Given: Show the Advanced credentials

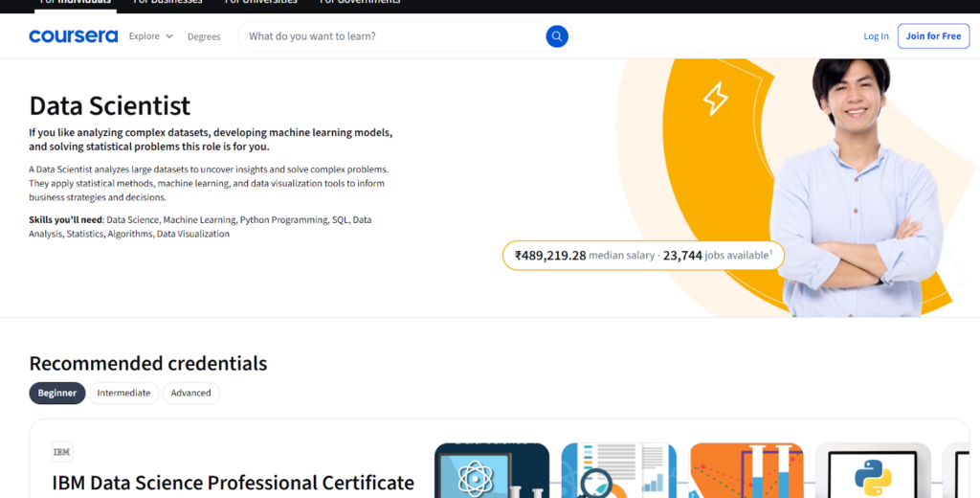Looking at the screenshot, I should click(x=191, y=393).
